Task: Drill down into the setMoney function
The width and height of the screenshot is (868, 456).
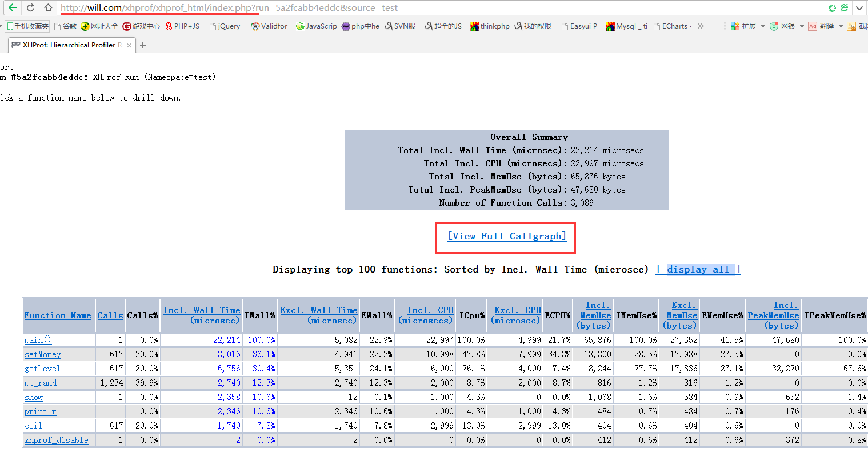Action: point(43,354)
